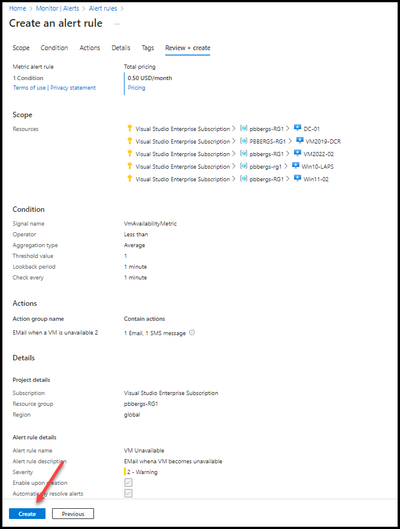Click subscription key icon in VM2019-DCR row
The height and width of the screenshot is (529, 400).
[x=130, y=140]
